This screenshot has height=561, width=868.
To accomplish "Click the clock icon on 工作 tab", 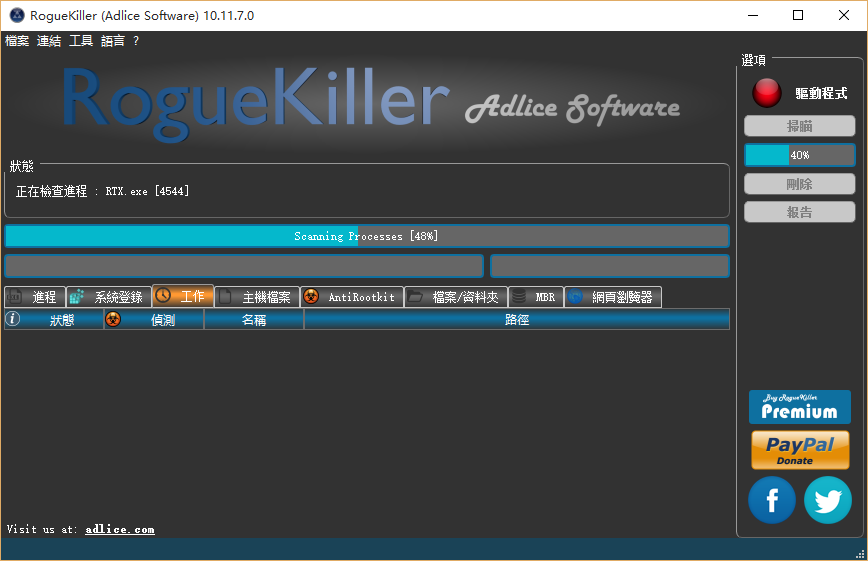I will pos(163,295).
